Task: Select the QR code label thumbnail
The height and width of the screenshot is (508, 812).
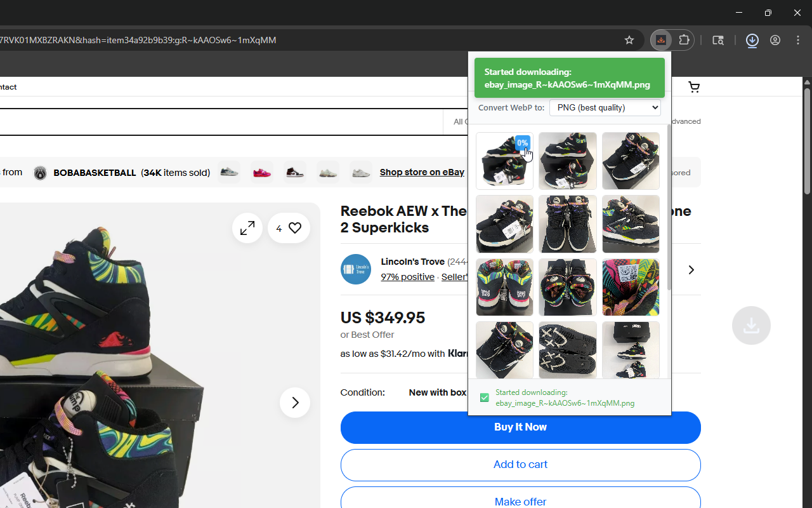Action: coord(631,287)
